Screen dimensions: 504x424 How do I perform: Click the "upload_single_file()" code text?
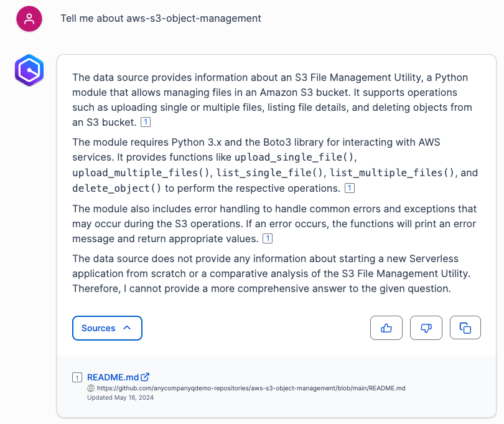tap(294, 157)
